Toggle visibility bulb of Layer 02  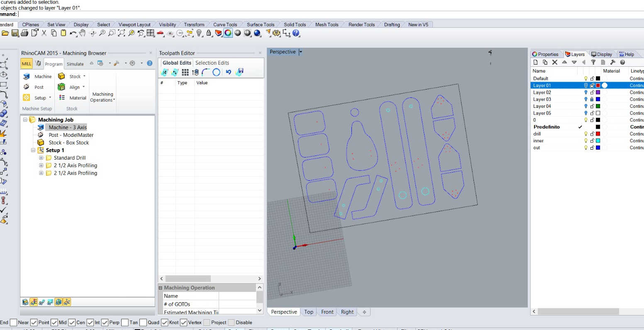click(x=586, y=92)
